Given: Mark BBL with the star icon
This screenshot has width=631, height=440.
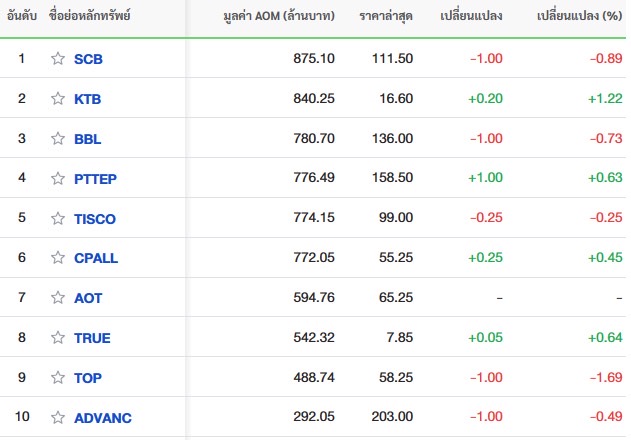Looking at the screenshot, I should [x=58, y=138].
